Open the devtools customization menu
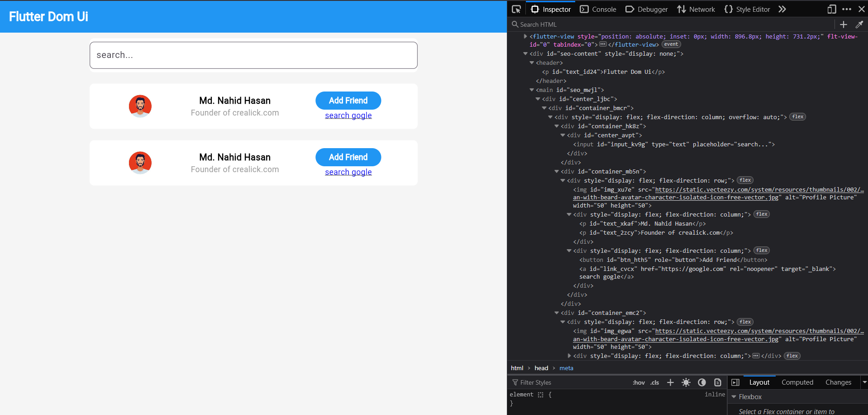 pyautogui.click(x=847, y=9)
